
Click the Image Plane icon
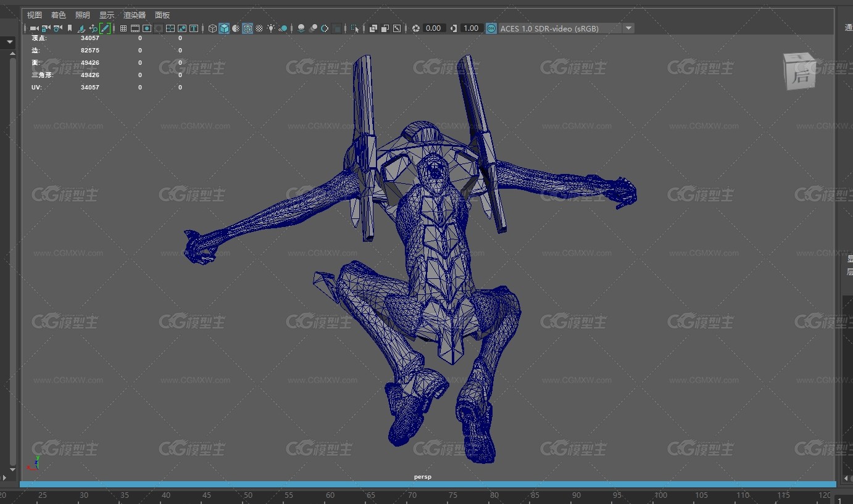[x=82, y=28]
